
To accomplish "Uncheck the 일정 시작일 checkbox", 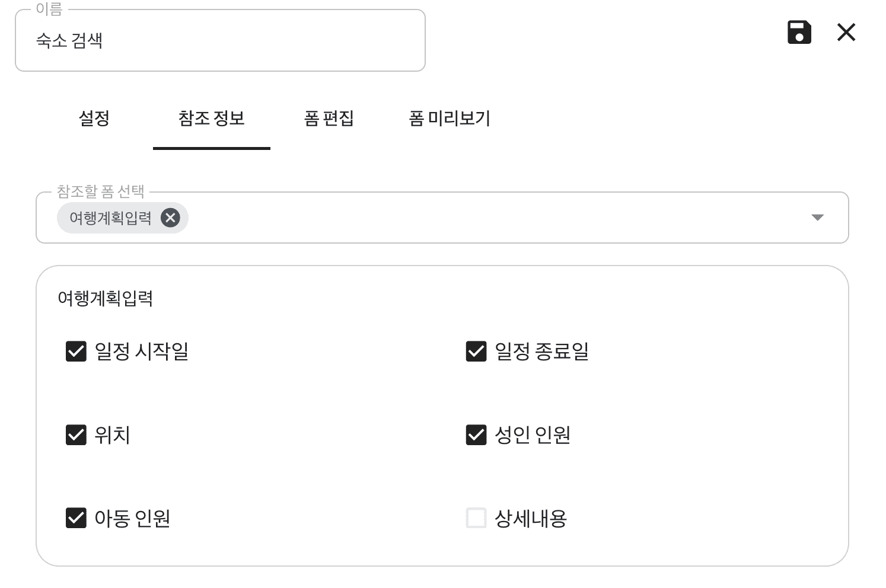I will coord(76,351).
